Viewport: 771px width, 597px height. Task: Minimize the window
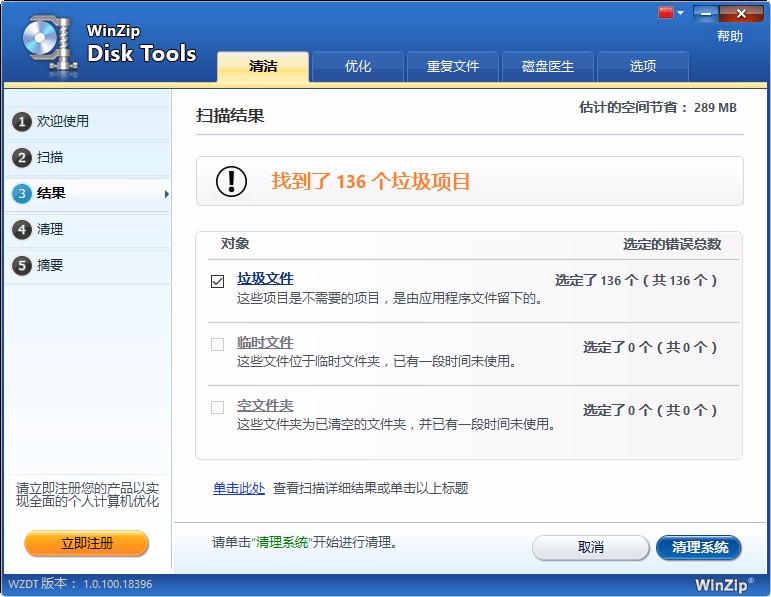(x=706, y=14)
